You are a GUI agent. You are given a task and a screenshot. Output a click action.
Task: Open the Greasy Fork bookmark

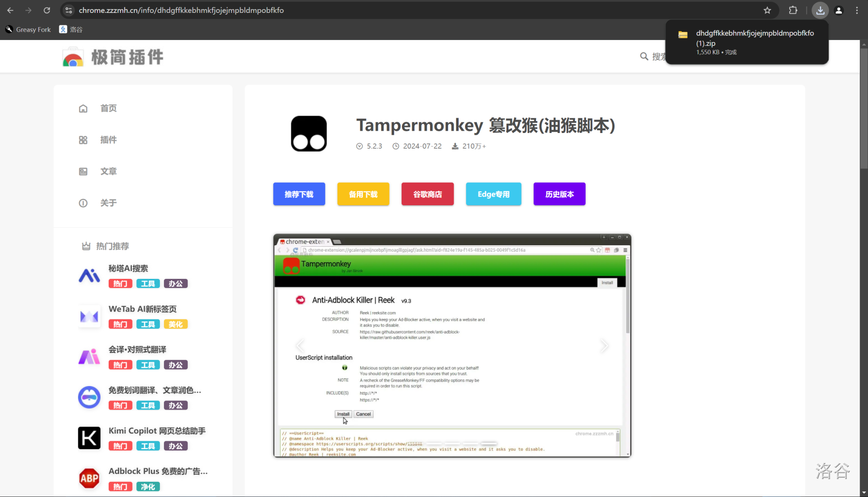(x=28, y=29)
